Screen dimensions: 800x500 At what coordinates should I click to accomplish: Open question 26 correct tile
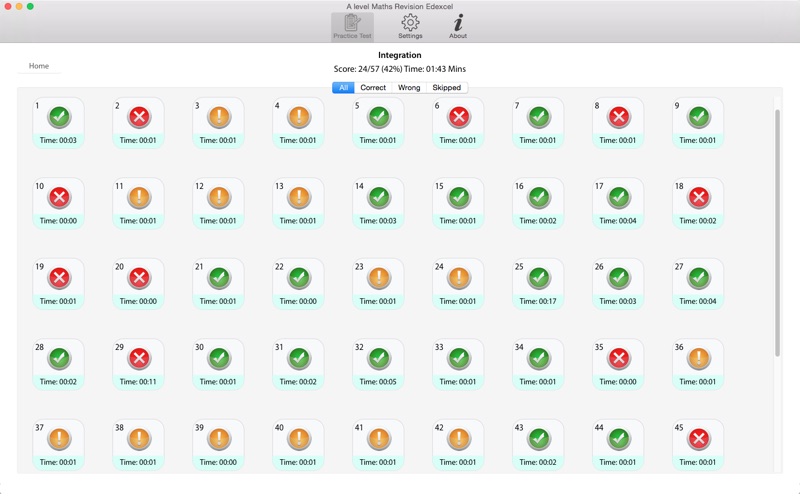[x=618, y=284]
